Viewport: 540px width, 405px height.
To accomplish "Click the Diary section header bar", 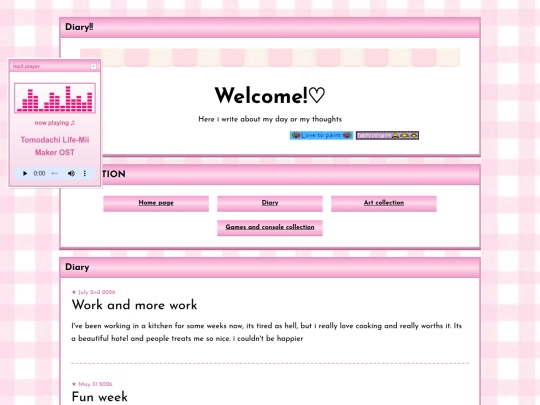I will pos(270,268).
